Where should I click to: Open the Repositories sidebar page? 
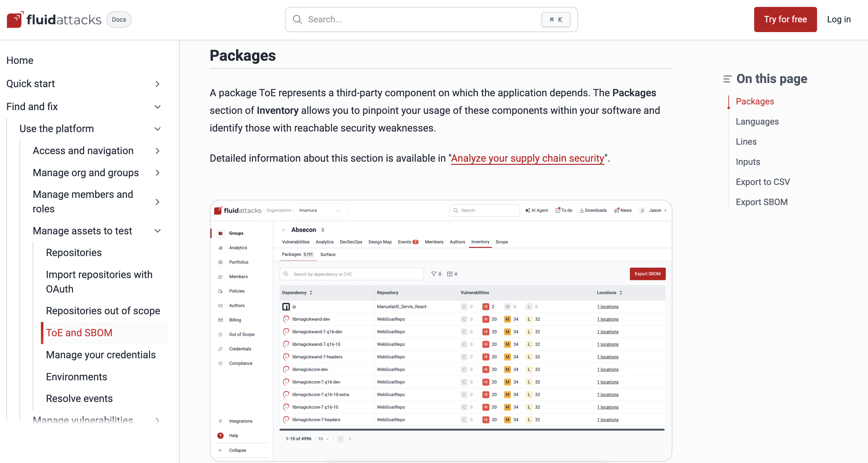[74, 253]
